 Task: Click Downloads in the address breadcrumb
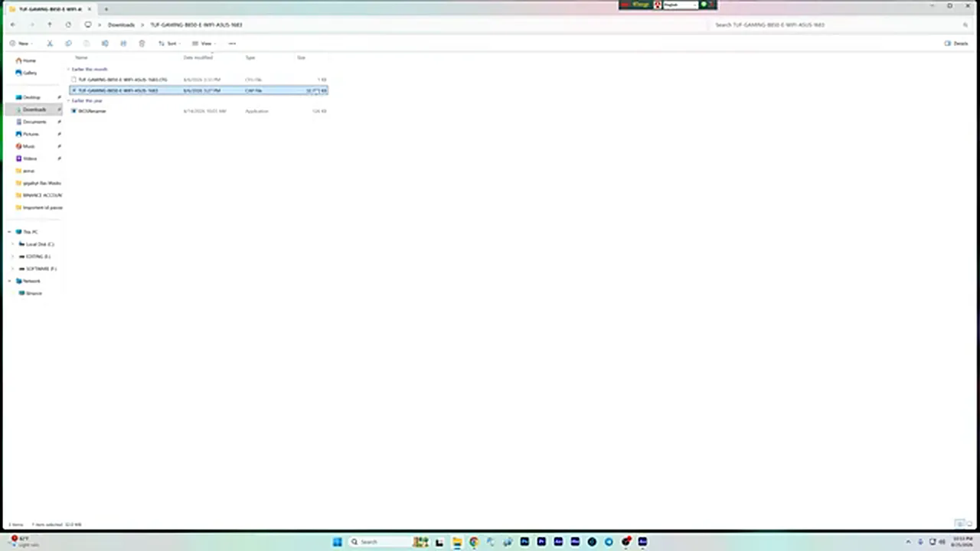click(x=121, y=24)
